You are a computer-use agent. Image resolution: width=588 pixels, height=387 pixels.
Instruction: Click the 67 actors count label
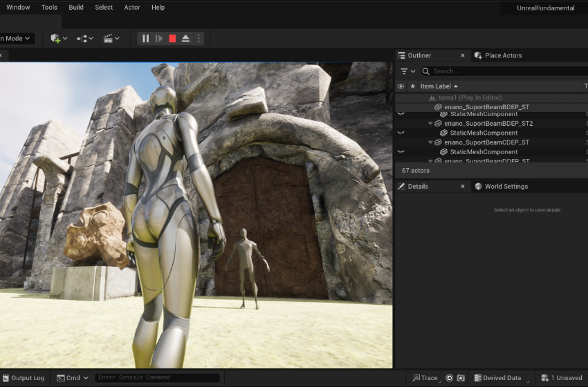tap(416, 171)
